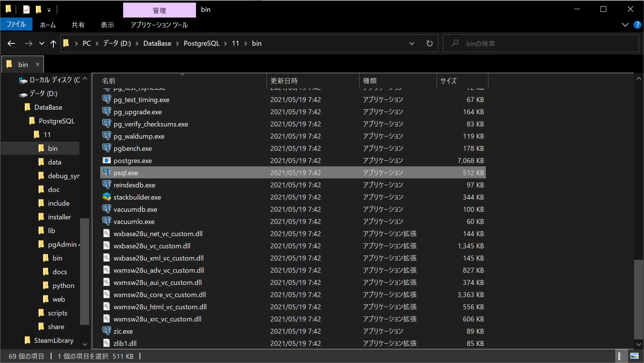Select wxmsw28u_html_vc_custom.dll file name
The height and width of the screenshot is (363, 644).
pos(160,307)
